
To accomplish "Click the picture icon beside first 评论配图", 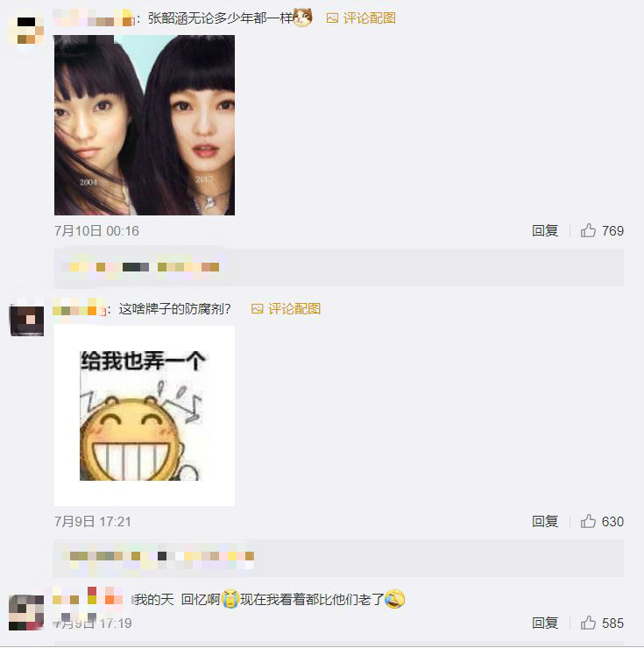I will pos(332,18).
